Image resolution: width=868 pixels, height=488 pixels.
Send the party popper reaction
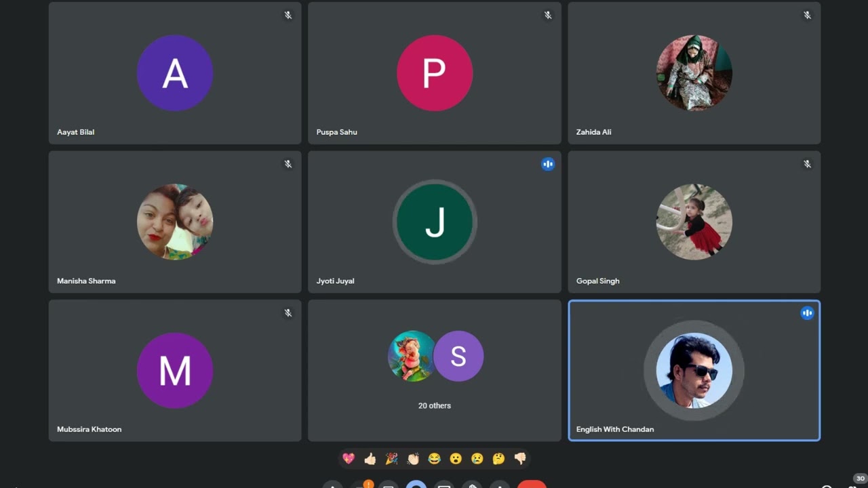[391, 459]
